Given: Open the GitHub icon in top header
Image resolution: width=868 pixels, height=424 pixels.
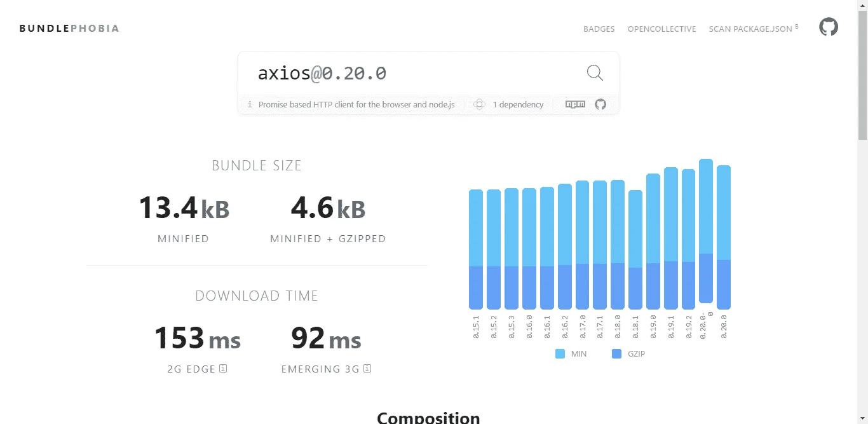Looking at the screenshot, I should [829, 27].
